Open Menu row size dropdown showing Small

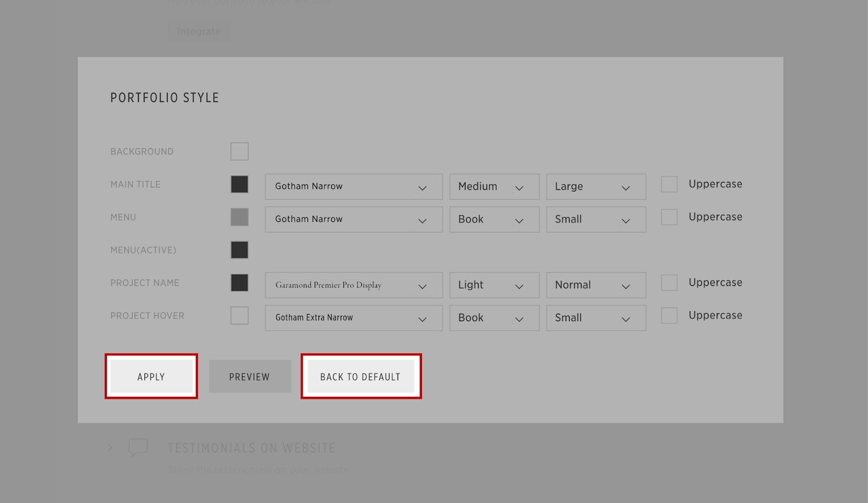point(596,219)
